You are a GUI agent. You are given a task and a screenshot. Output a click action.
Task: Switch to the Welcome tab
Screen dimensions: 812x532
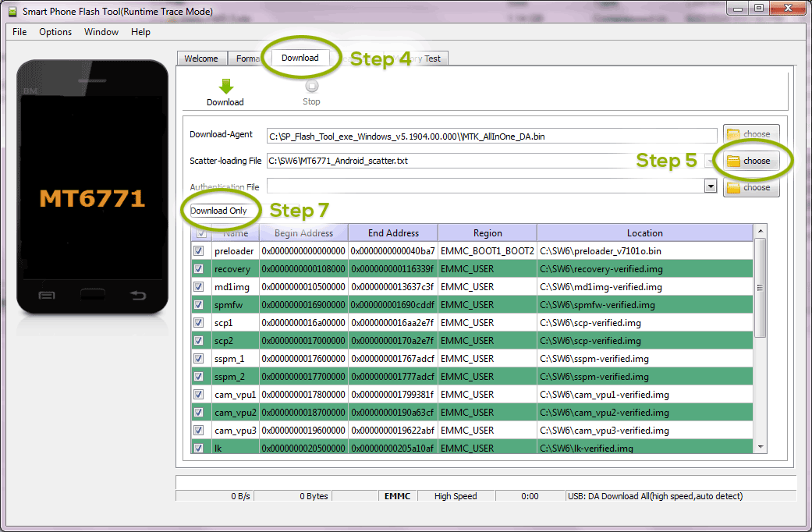[201, 59]
